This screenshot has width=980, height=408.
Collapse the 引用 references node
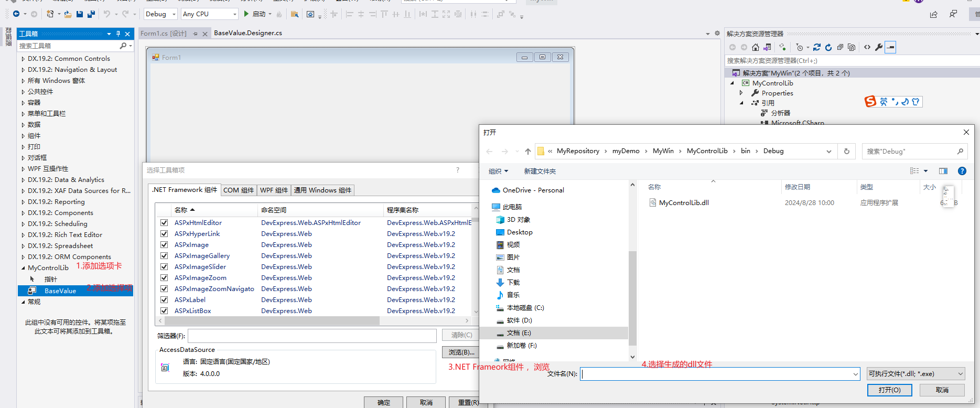click(x=741, y=103)
